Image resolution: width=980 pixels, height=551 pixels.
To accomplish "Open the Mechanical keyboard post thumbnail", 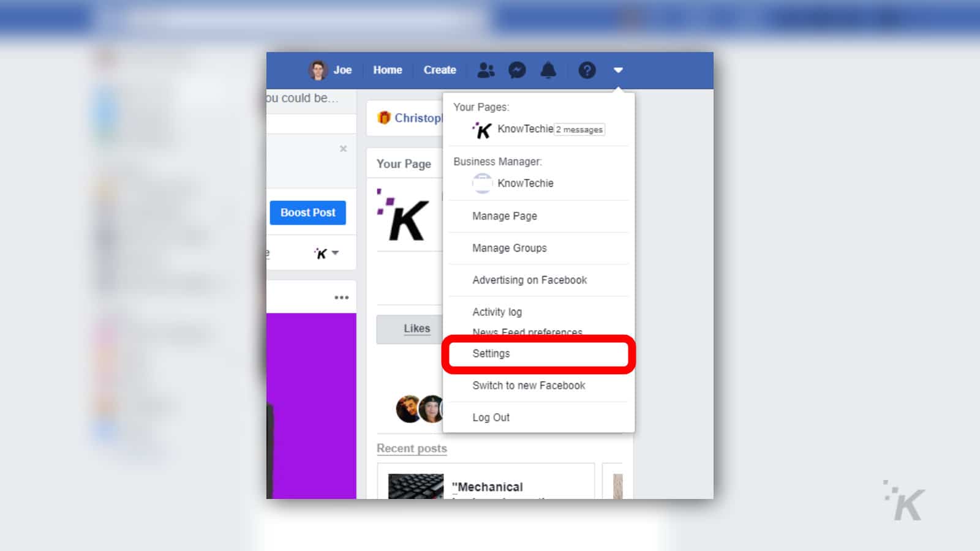I will pos(416,486).
